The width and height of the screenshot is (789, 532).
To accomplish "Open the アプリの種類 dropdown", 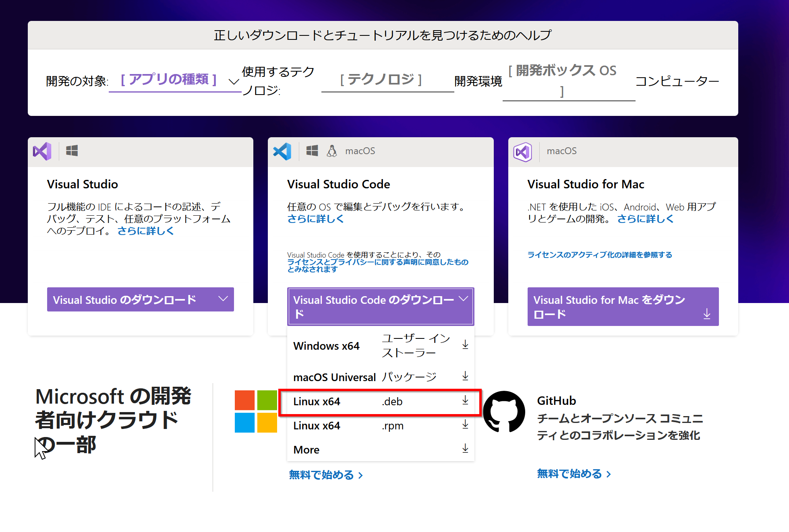I will (175, 80).
